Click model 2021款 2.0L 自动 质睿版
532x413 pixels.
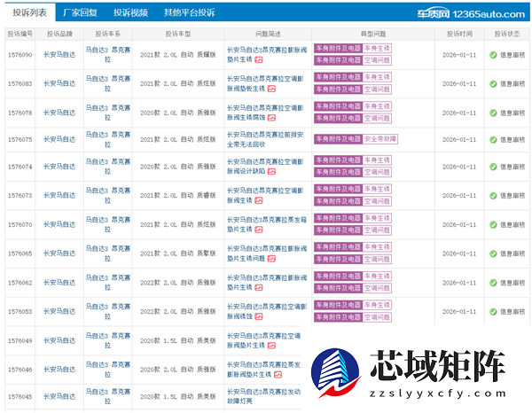[x=178, y=195]
